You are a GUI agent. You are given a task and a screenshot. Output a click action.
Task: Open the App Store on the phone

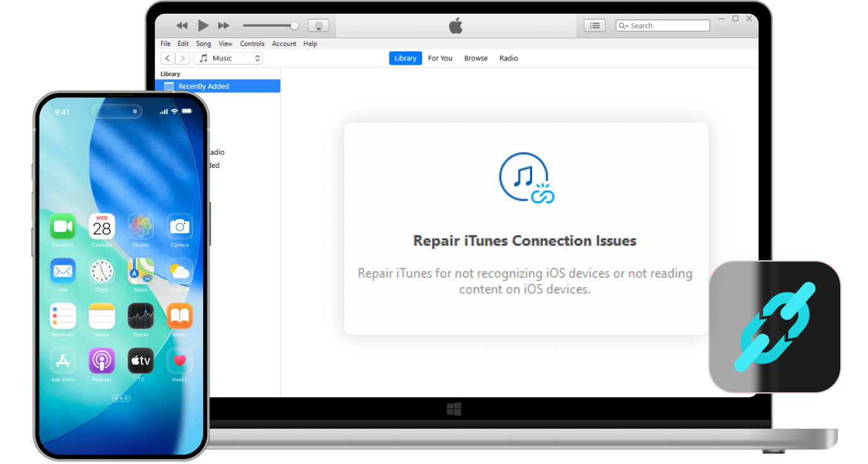tap(62, 360)
